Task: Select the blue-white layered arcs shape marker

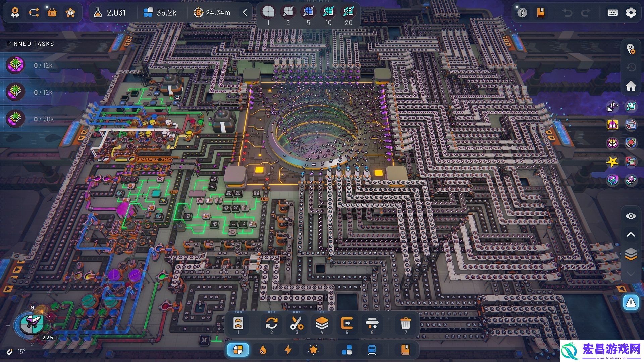Action: pos(631,125)
